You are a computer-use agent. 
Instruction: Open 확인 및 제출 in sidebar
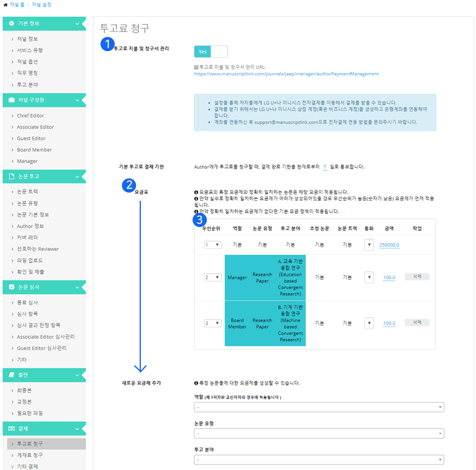[x=30, y=272]
